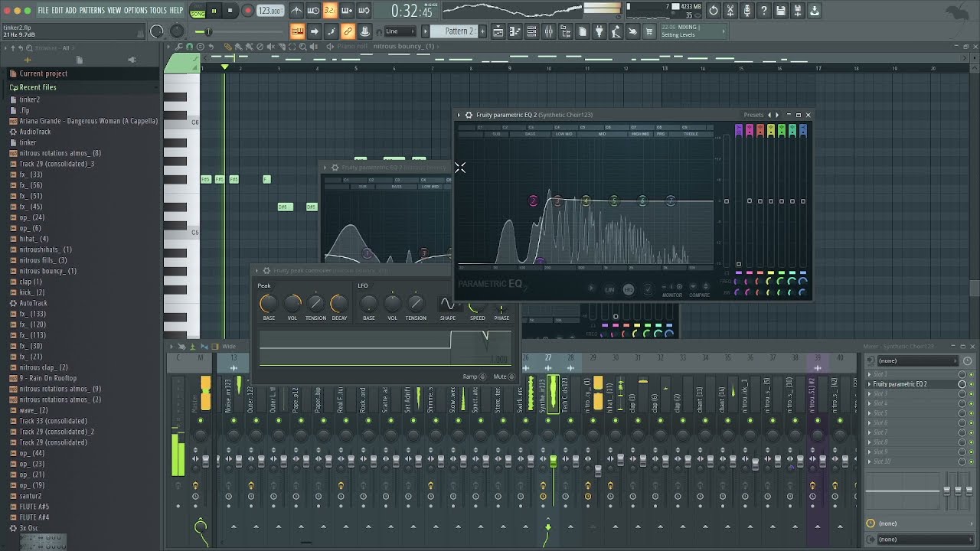The image size is (980, 551).
Task: Click the LIN button in Parametric EQ 2
Action: (610, 289)
